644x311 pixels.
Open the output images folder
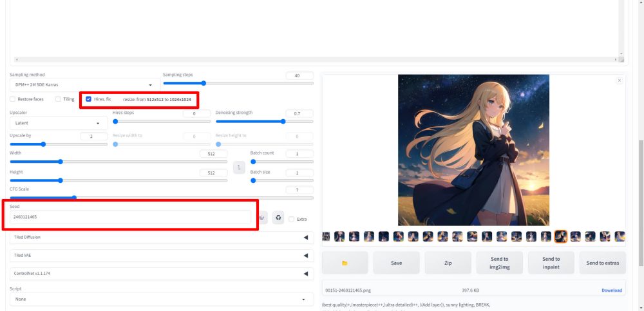[345, 263]
